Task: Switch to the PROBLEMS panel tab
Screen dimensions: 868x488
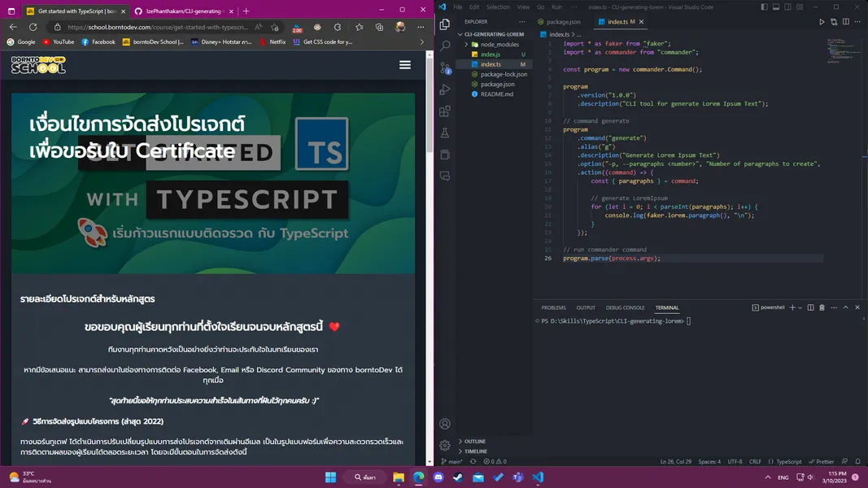Action: coord(553,307)
